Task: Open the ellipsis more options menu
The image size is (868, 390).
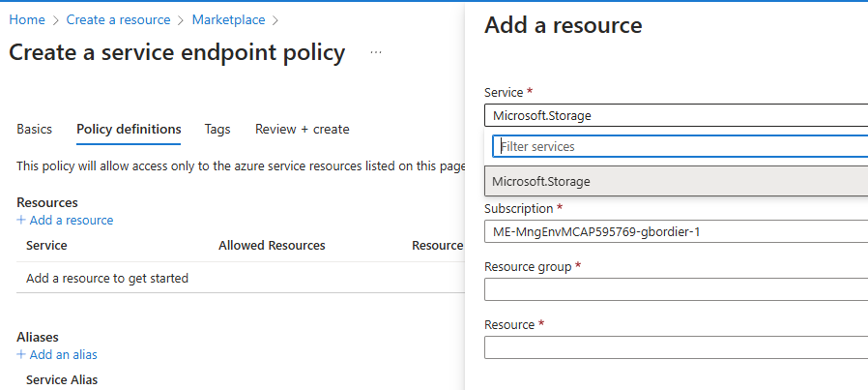Action: click(x=376, y=52)
